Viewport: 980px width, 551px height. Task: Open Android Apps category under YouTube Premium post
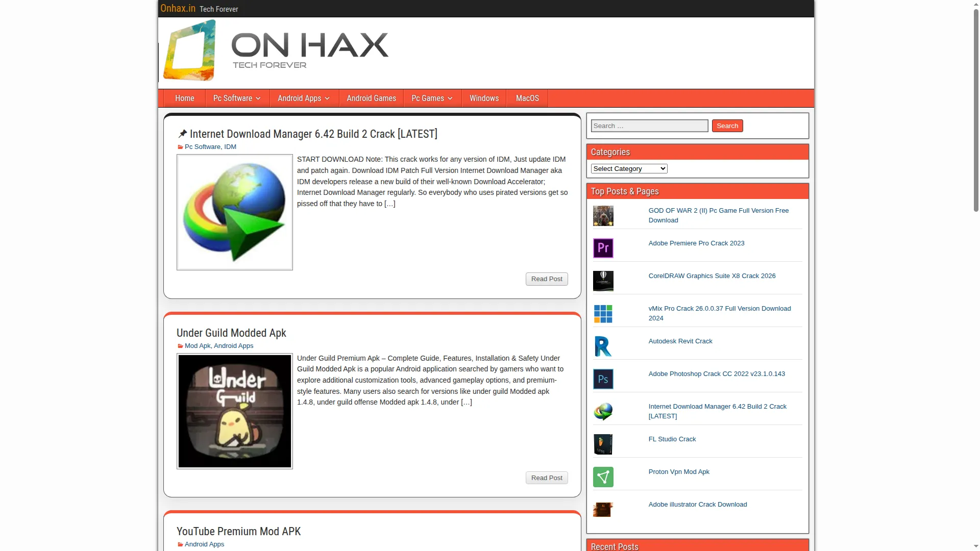coord(204,544)
